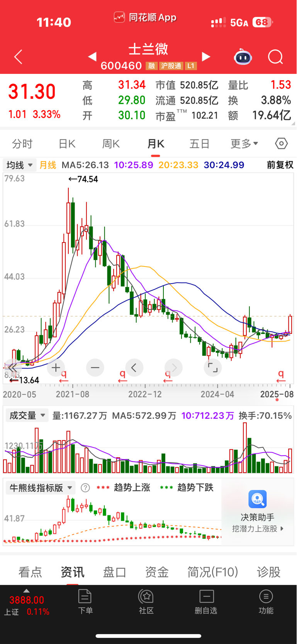Zoom out chart with minus button
This screenshot has width=297, height=644.
coord(95,367)
